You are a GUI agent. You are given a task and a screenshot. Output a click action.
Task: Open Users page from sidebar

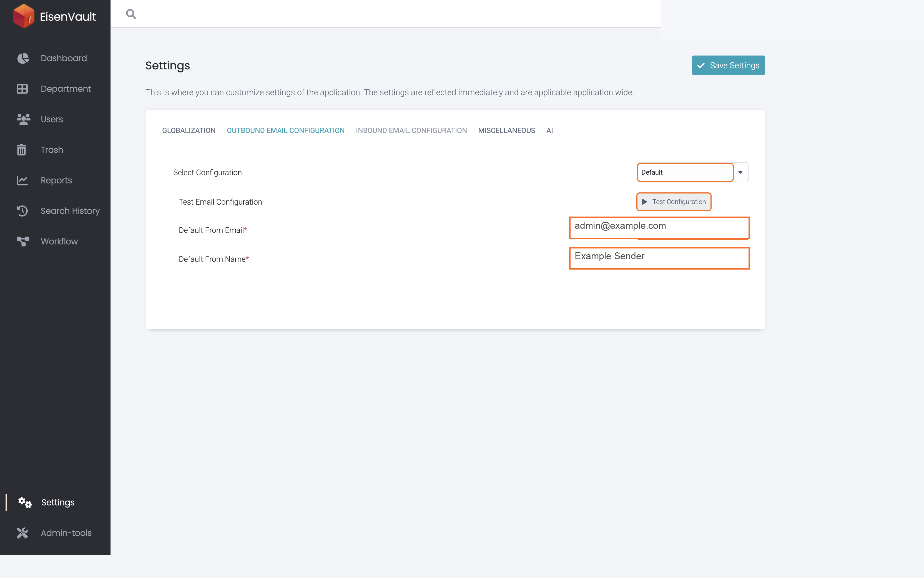pos(55,119)
